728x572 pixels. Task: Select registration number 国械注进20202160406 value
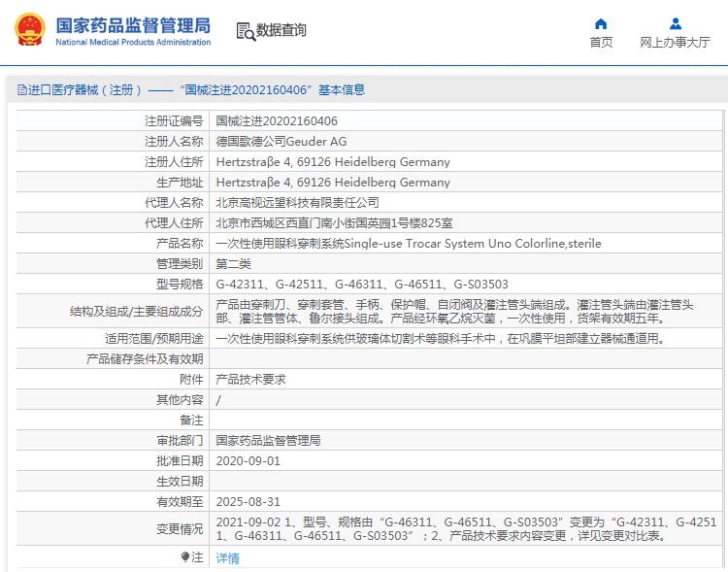point(277,121)
